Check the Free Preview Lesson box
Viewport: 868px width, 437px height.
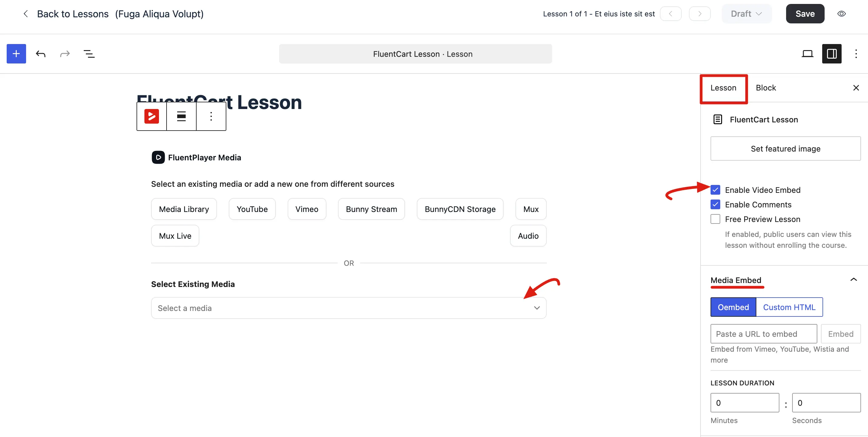pos(715,219)
